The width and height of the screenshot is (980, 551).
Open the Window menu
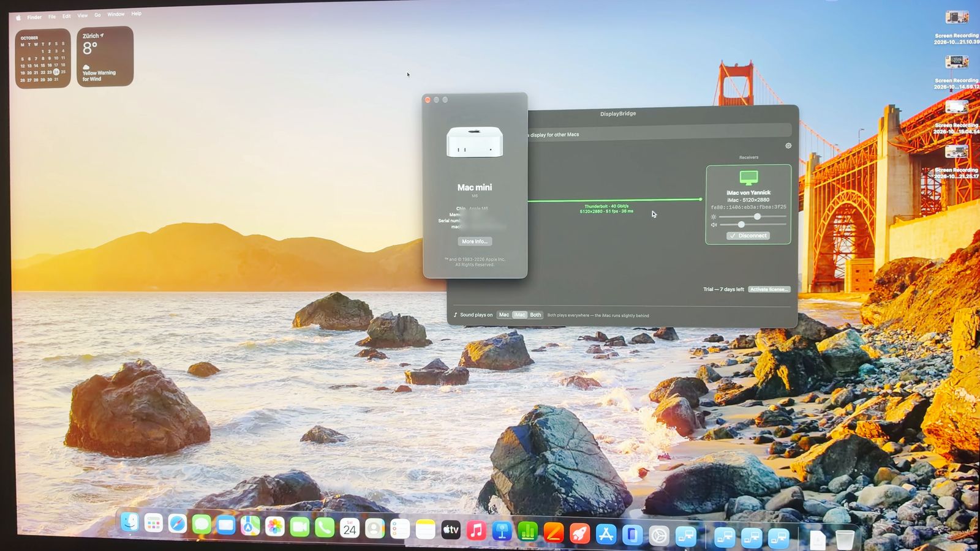116,14
